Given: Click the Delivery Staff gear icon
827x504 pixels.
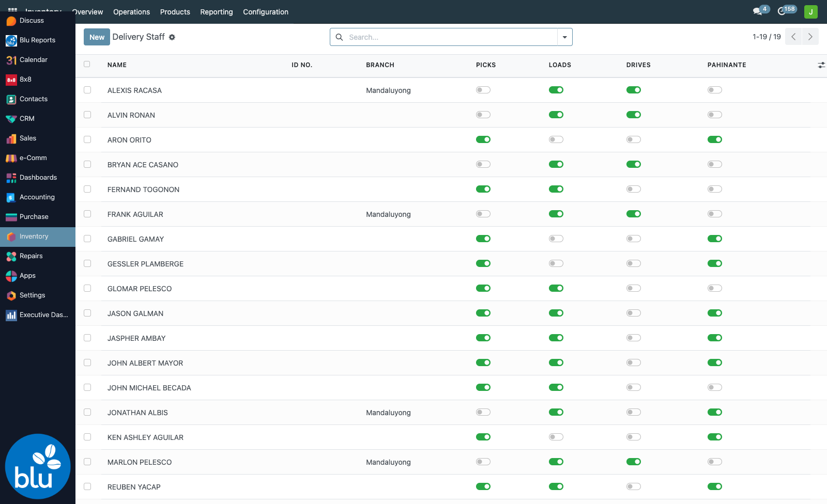Looking at the screenshot, I should point(172,37).
